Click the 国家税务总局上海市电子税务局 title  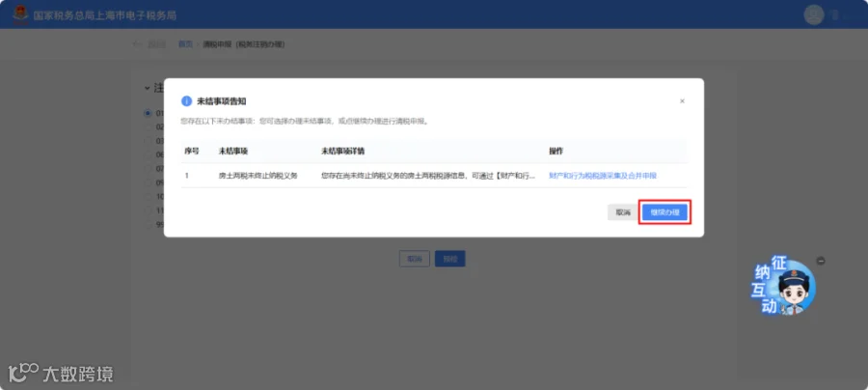[x=104, y=14]
